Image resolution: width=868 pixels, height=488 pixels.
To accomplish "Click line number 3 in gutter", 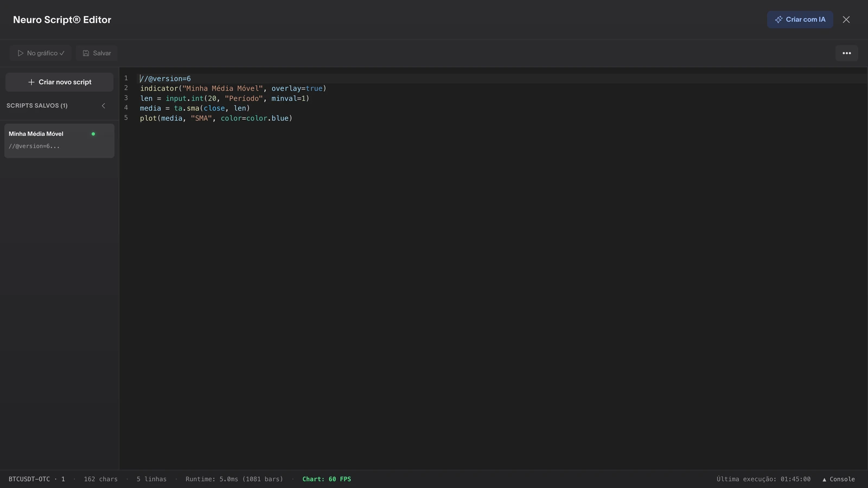I will tap(126, 98).
